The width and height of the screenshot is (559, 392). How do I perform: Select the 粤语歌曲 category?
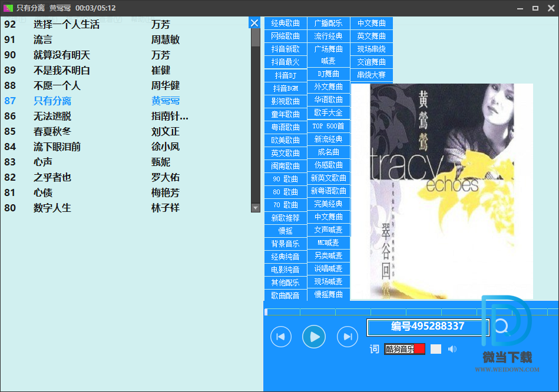coord(286,127)
